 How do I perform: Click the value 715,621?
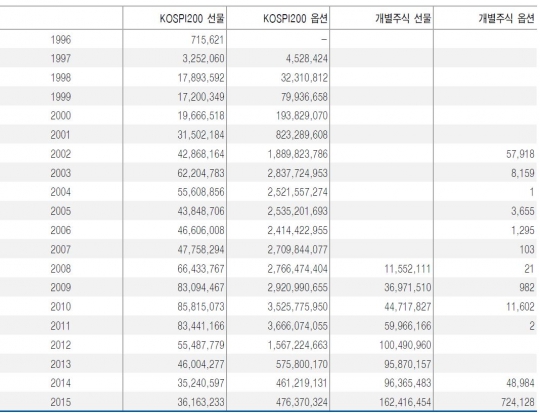pyautogui.click(x=207, y=40)
